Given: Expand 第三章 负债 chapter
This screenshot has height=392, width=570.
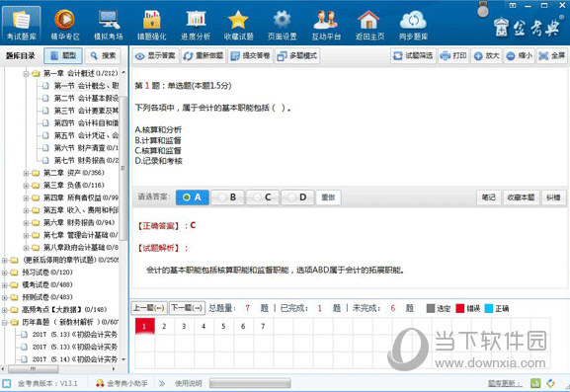Looking at the screenshot, I should click(26, 186).
